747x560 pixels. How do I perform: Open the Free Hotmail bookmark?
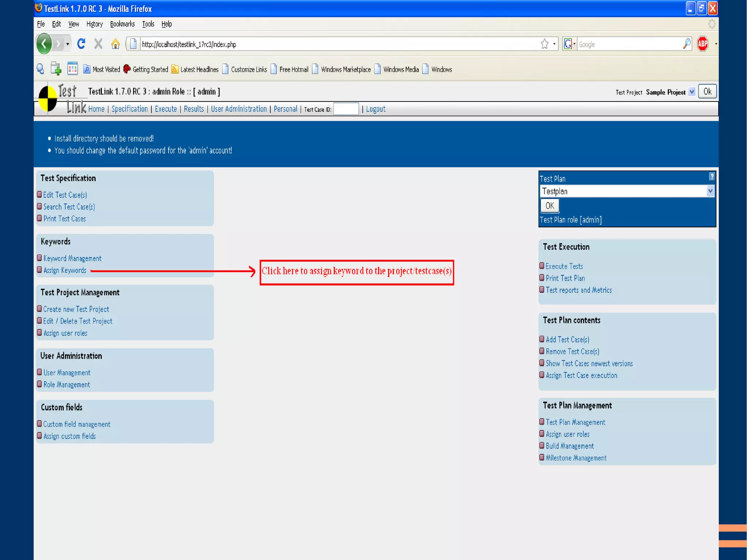pos(290,69)
